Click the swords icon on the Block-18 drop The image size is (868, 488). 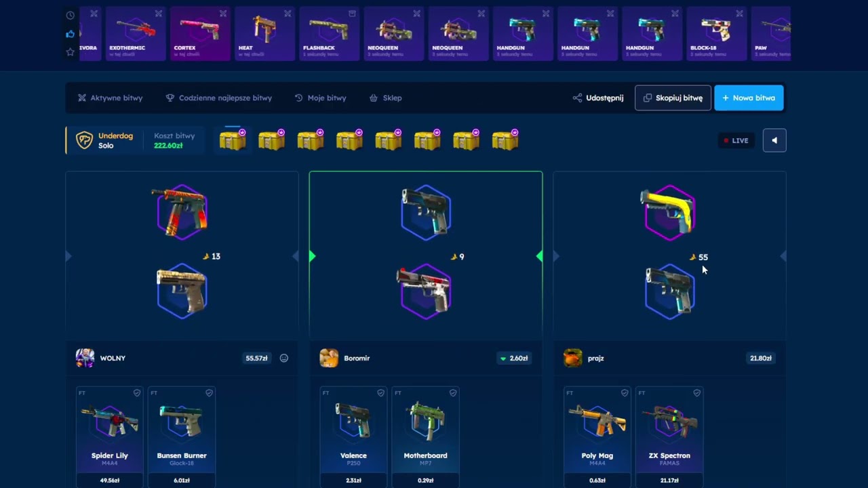[739, 14]
